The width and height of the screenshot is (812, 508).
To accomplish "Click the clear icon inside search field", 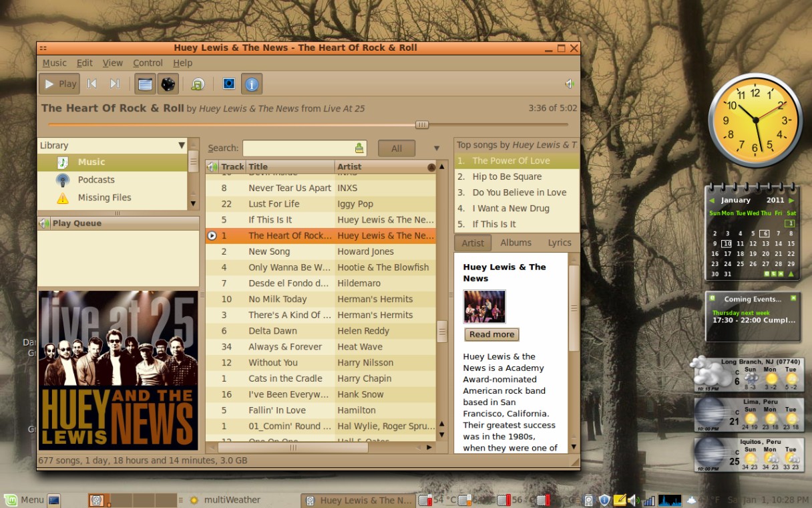I will tap(359, 148).
